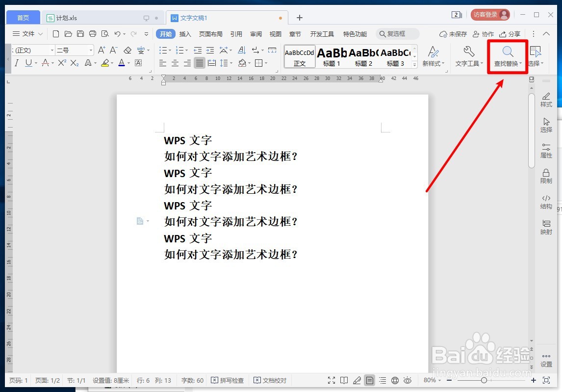Open 结构 panel in sidebar

[546, 202]
